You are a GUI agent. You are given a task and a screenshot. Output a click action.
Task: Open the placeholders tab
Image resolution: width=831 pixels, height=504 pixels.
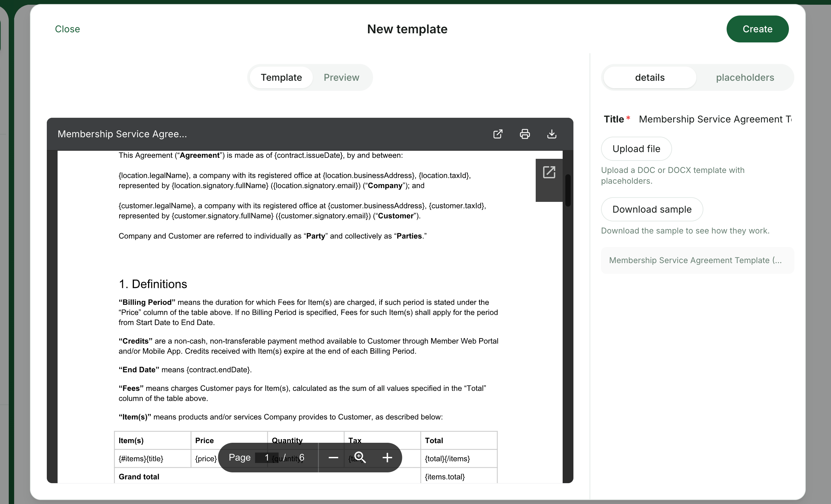point(745,77)
